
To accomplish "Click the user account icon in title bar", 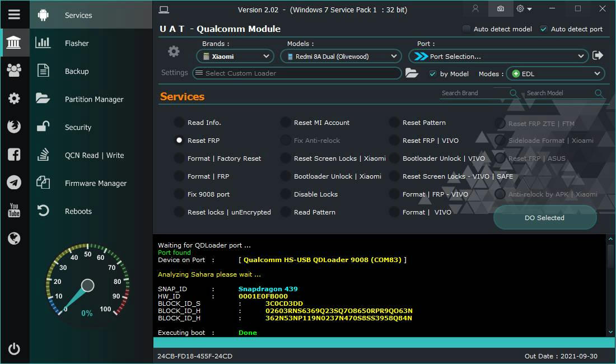I will (475, 8).
